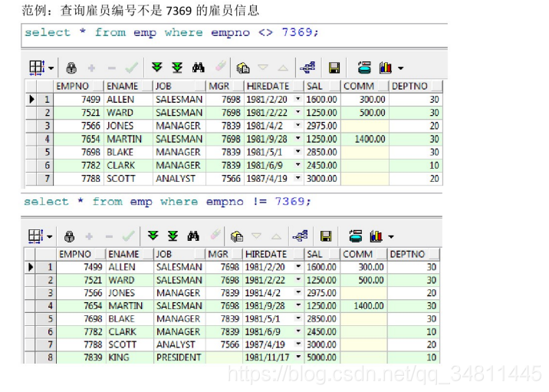Open date dropdown for BLAKE in != query grid
549x392 pixels.
(298, 318)
